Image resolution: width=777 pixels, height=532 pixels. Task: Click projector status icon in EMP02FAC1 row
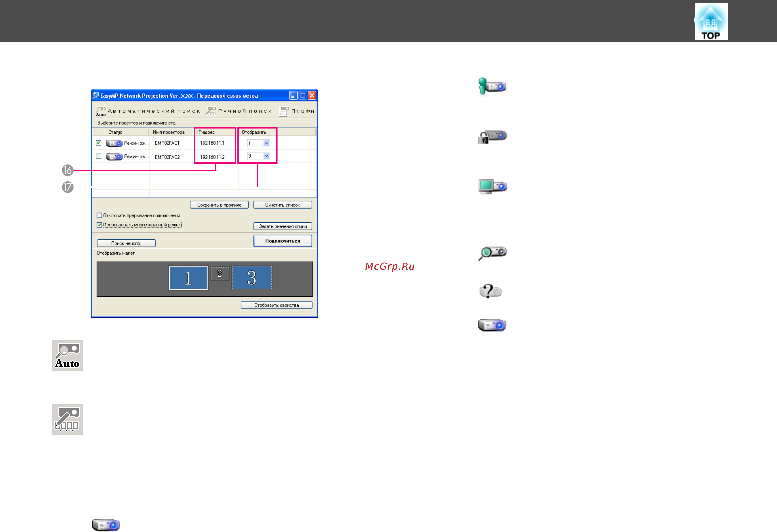[x=114, y=143]
